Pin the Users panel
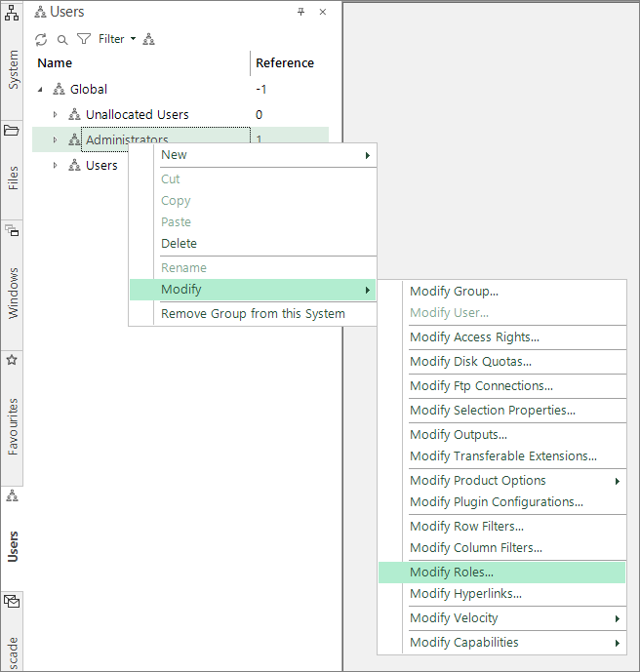Viewport: 640px width, 672px height. (x=300, y=12)
